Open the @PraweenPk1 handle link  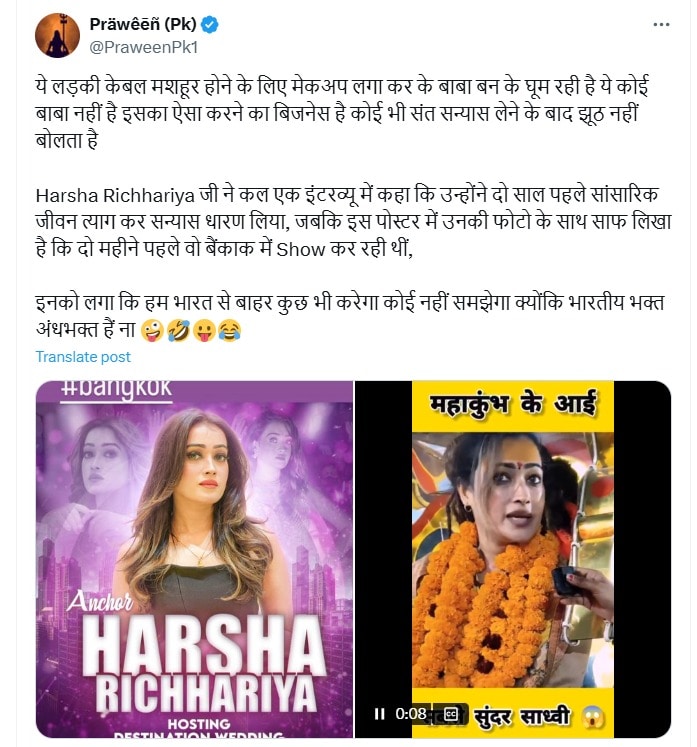143,48
